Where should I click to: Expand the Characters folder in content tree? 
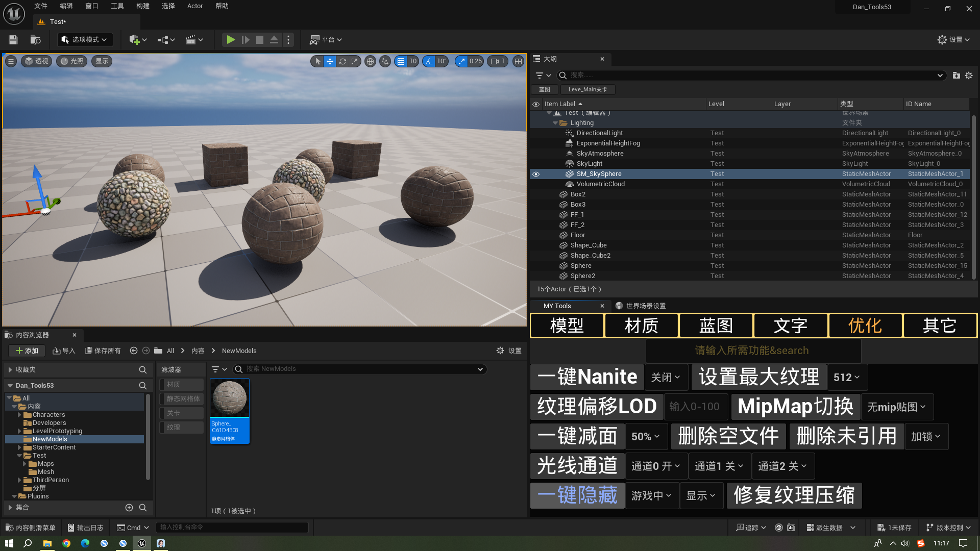pos(19,415)
